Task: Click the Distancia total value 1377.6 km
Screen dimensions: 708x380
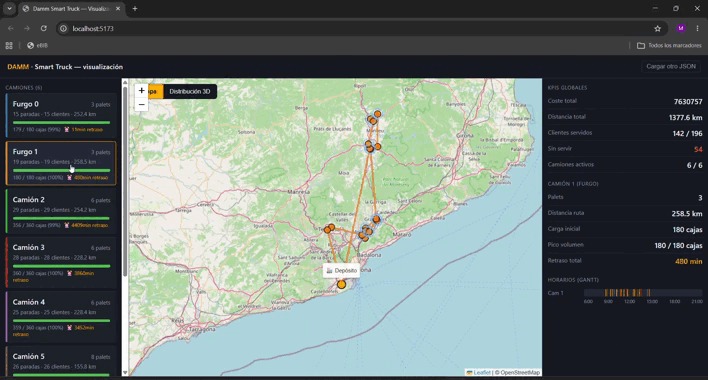Action: click(685, 117)
